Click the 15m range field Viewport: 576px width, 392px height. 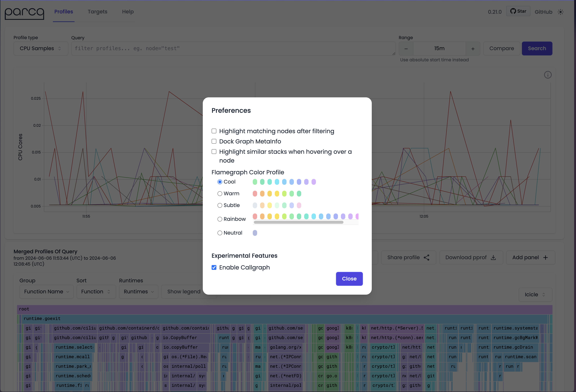439,48
